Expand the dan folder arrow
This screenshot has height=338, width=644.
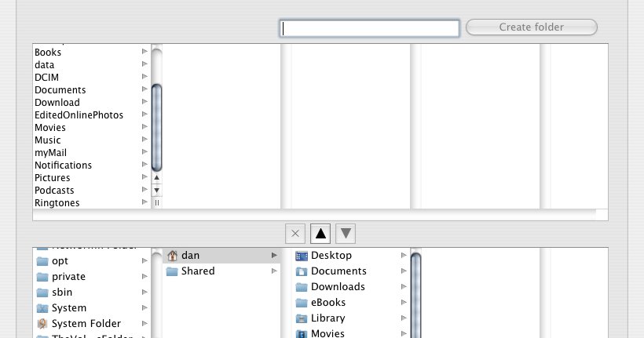(x=274, y=255)
